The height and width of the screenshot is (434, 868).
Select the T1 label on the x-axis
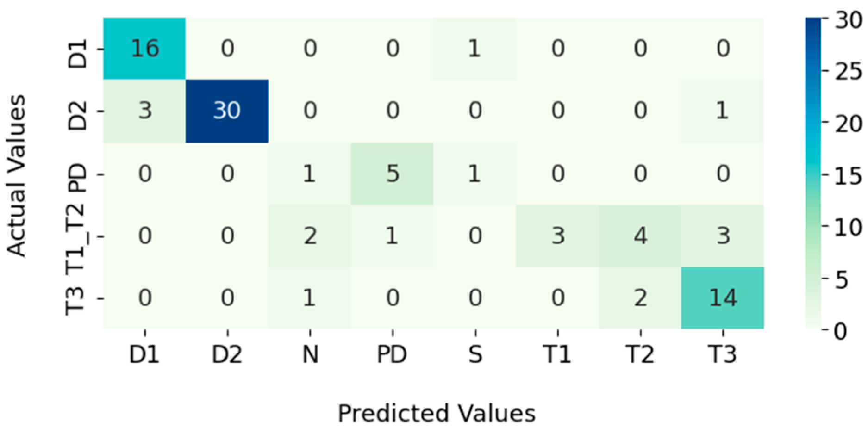click(x=557, y=354)
